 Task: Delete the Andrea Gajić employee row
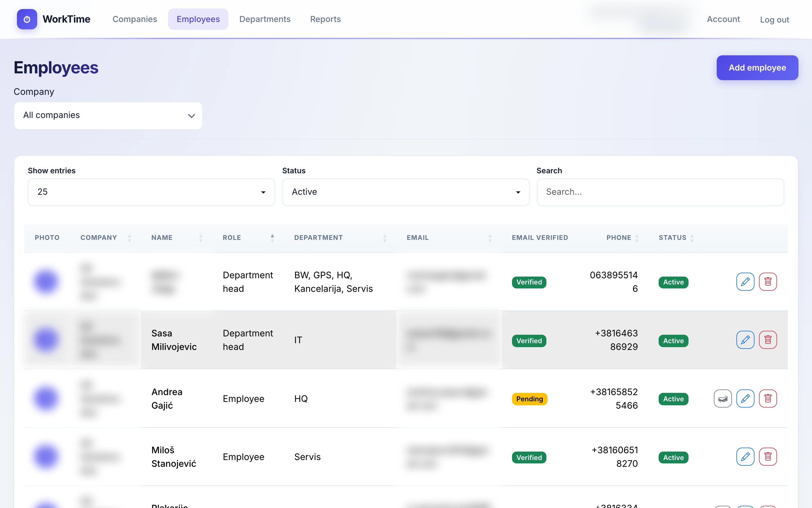(x=768, y=398)
